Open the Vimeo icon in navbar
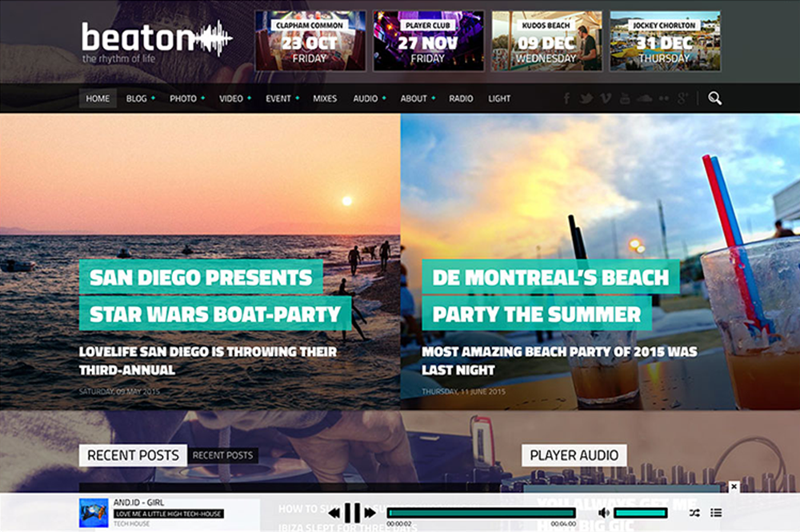The height and width of the screenshot is (532, 800). coord(606,98)
